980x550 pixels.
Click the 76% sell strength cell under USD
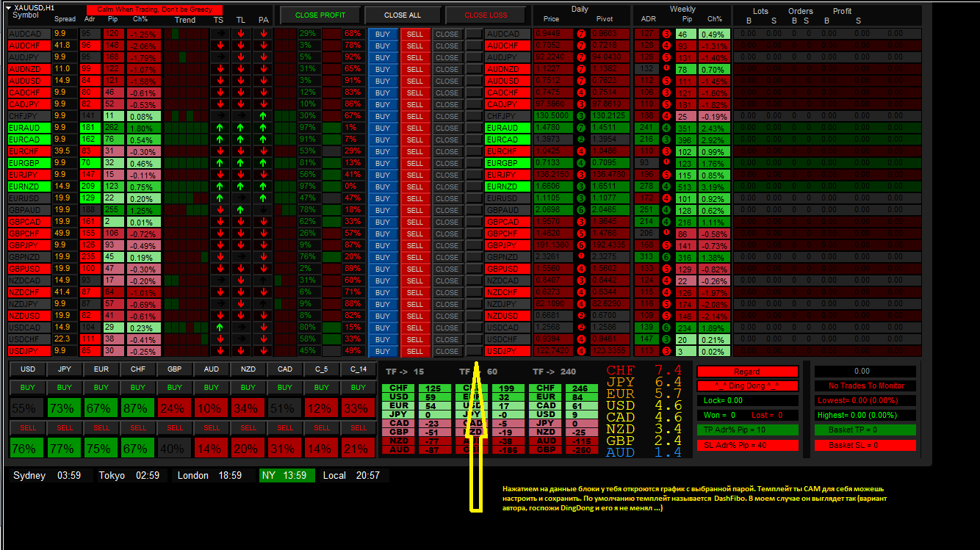(x=28, y=449)
